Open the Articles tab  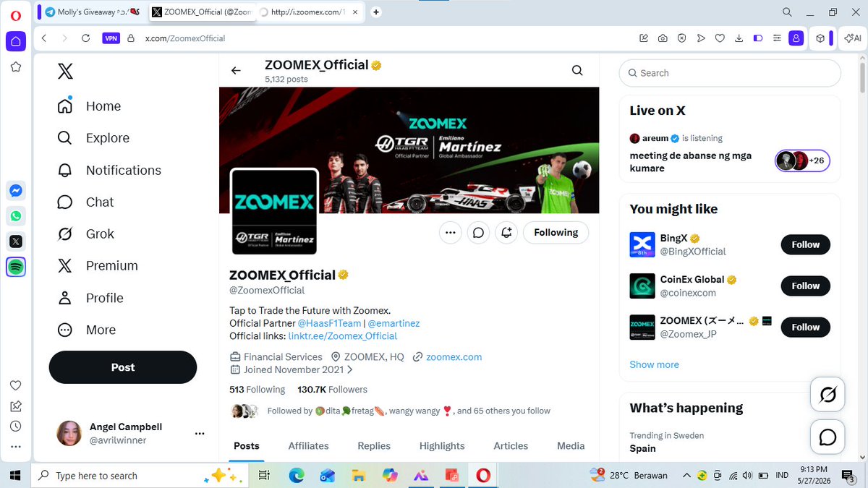pyautogui.click(x=511, y=446)
